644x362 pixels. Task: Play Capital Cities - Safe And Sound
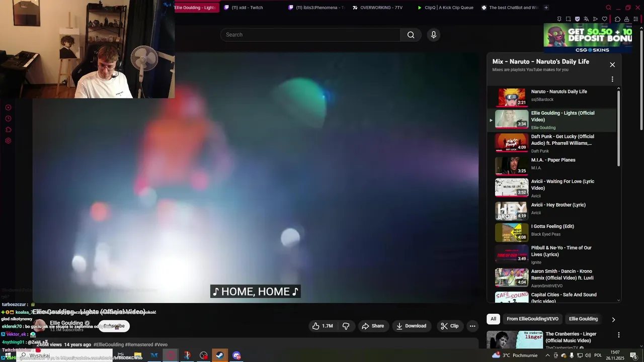coord(552,297)
